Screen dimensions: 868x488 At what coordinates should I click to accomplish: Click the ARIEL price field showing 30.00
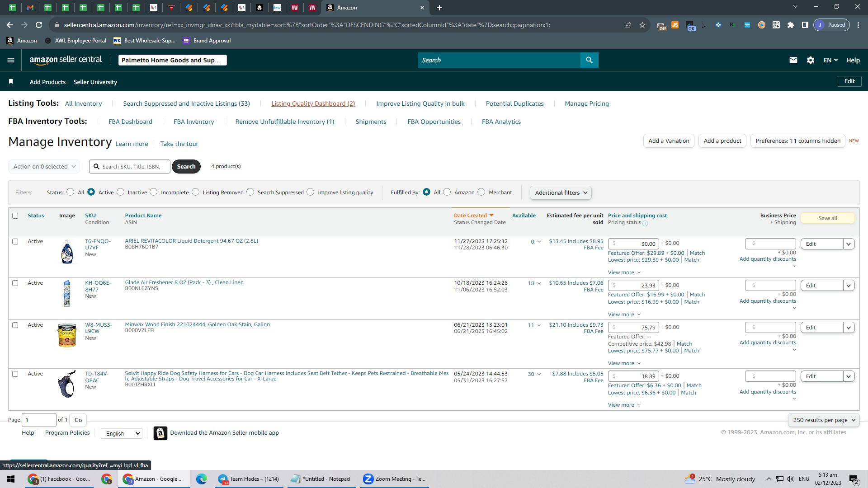coord(633,244)
